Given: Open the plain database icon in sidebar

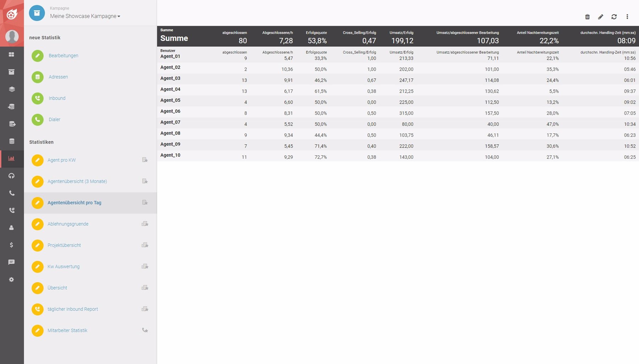Looking at the screenshot, I should point(11,141).
